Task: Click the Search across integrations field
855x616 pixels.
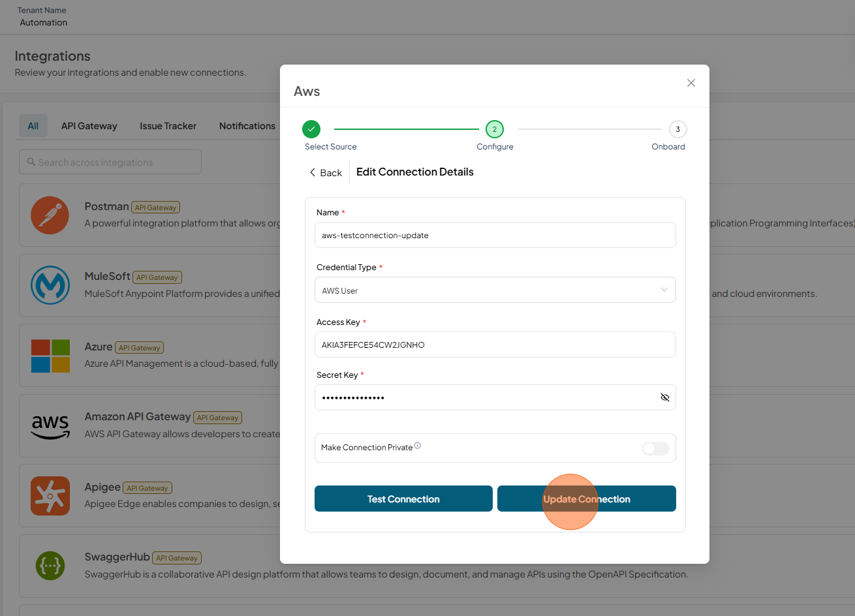Action: pos(110,162)
